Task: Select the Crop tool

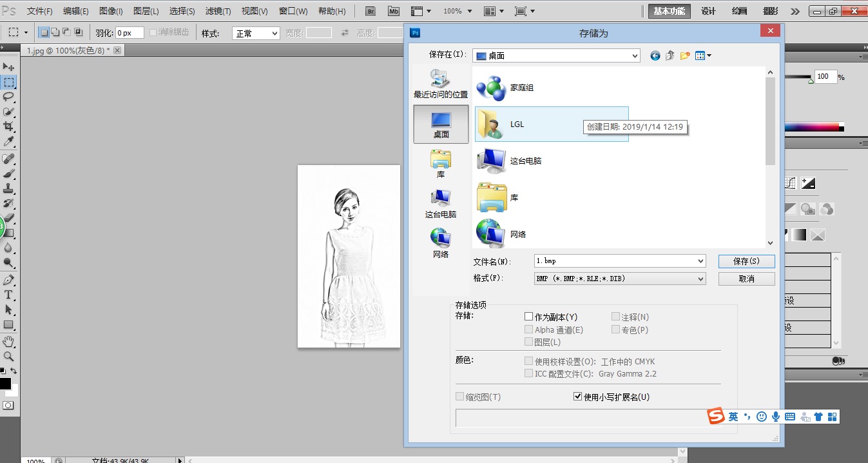Action: [9, 126]
